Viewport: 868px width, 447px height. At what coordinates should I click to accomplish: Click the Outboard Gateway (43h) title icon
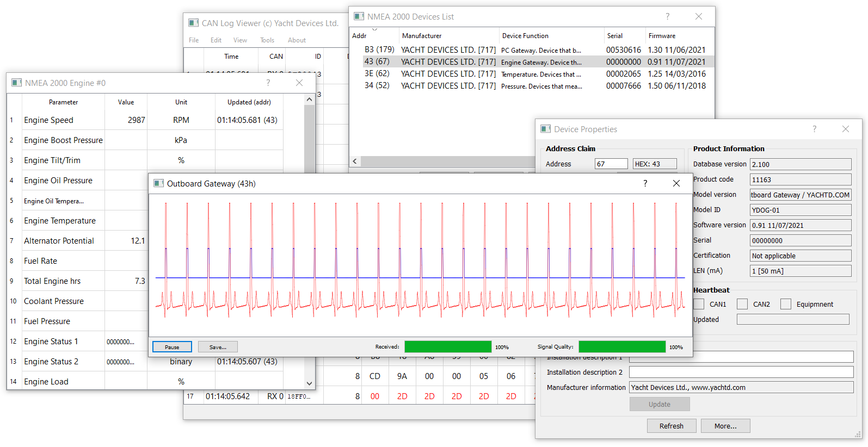pyautogui.click(x=158, y=183)
